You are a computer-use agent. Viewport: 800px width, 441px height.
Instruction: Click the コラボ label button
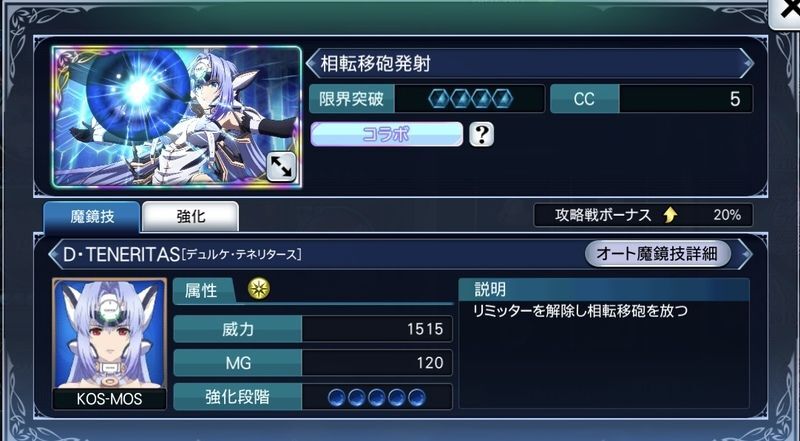point(386,134)
